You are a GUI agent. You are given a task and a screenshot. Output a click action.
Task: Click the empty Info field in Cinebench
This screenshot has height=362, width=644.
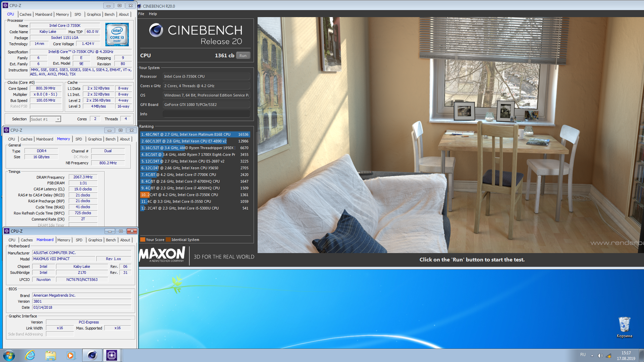click(207, 114)
